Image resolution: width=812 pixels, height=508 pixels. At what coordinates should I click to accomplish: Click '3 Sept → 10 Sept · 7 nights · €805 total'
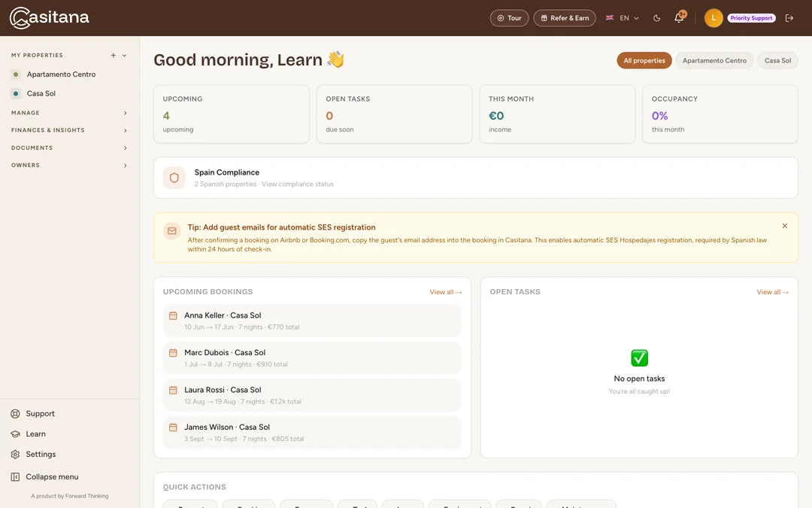click(244, 439)
